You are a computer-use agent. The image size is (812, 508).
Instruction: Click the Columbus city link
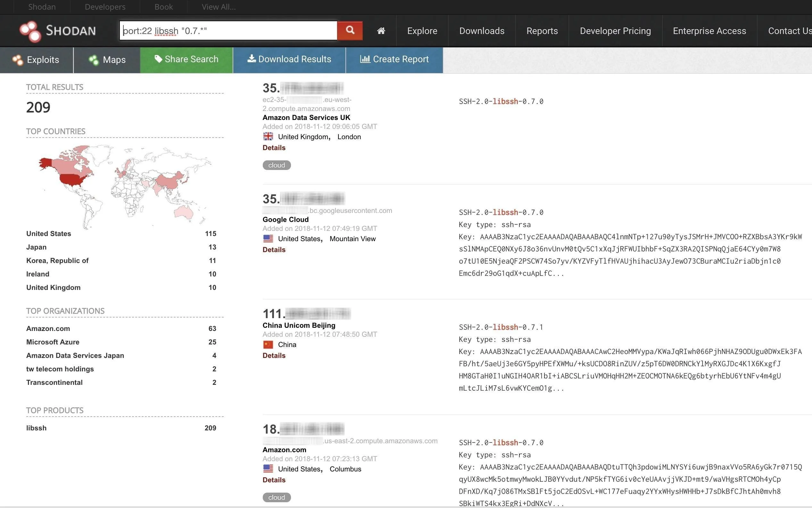coord(345,469)
